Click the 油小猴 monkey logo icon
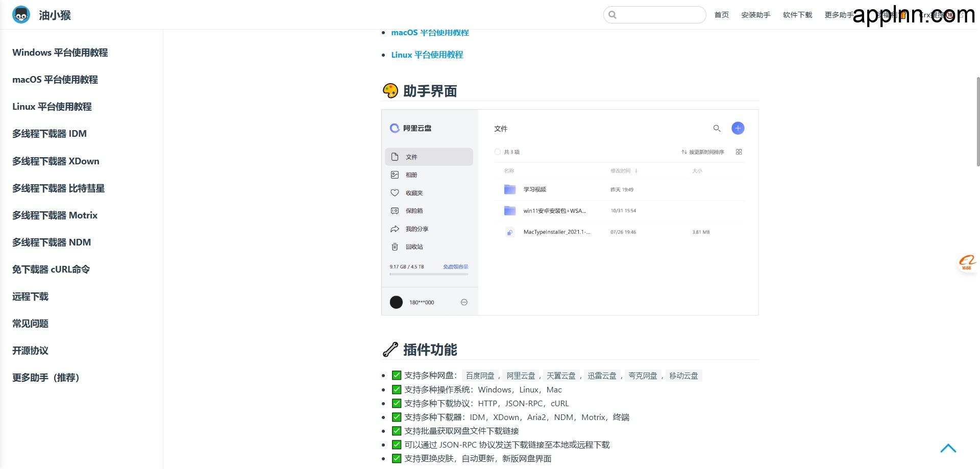Image resolution: width=980 pixels, height=469 pixels. [21, 15]
